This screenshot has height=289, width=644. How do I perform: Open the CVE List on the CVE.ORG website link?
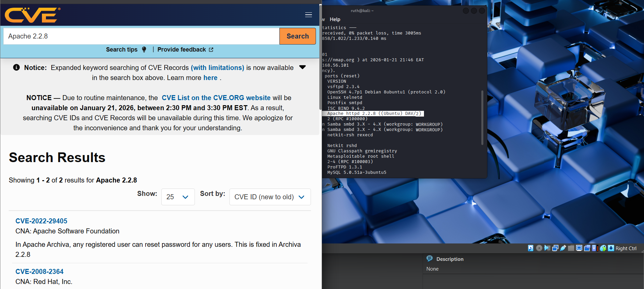click(x=216, y=98)
